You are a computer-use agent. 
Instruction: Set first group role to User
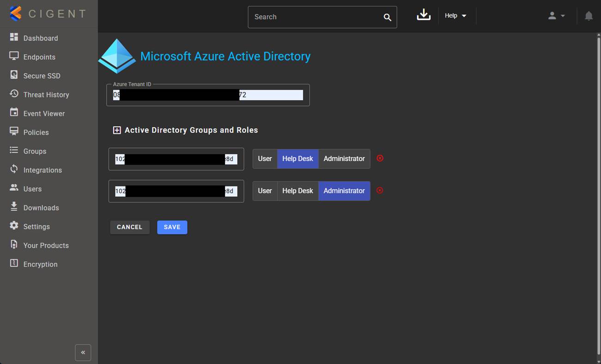point(265,158)
